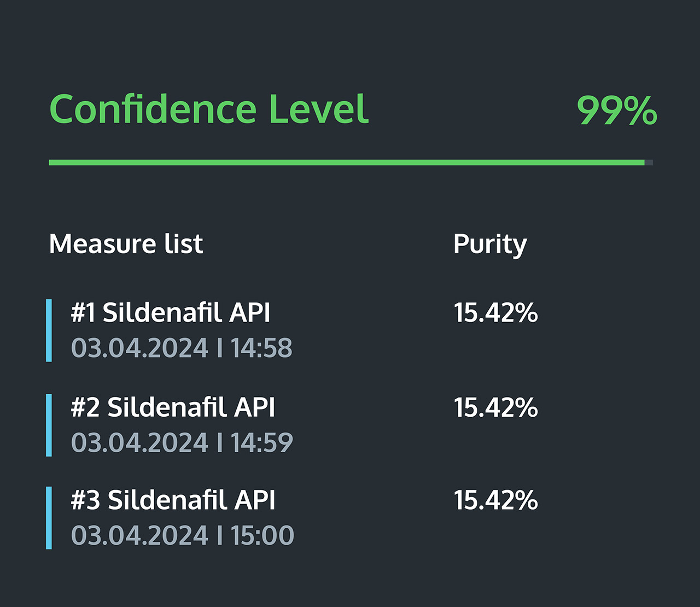Image resolution: width=700 pixels, height=607 pixels.
Task: Click the 15:00 timestamp
Action: (x=262, y=536)
